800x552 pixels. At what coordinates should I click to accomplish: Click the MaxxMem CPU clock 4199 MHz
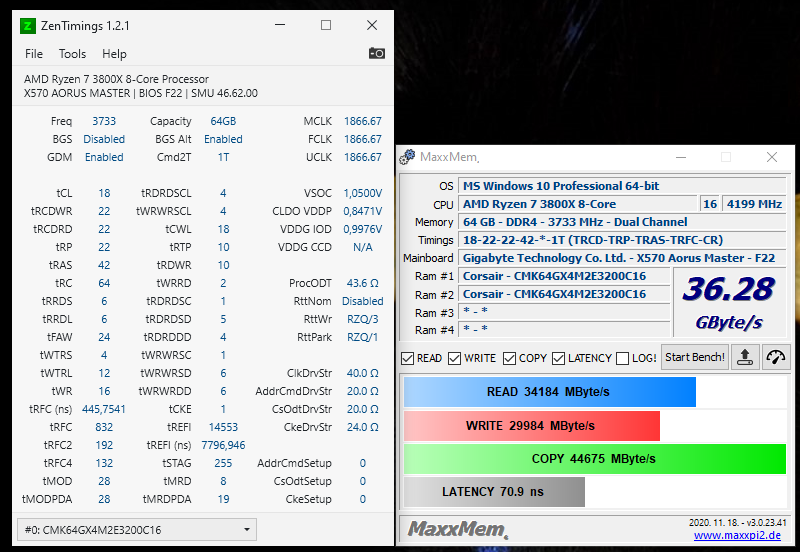point(755,204)
